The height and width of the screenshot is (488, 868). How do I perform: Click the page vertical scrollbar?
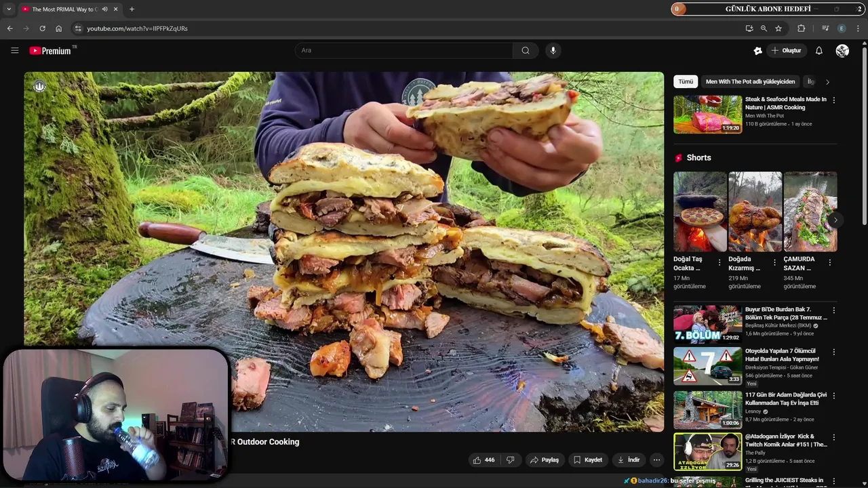tap(864, 136)
